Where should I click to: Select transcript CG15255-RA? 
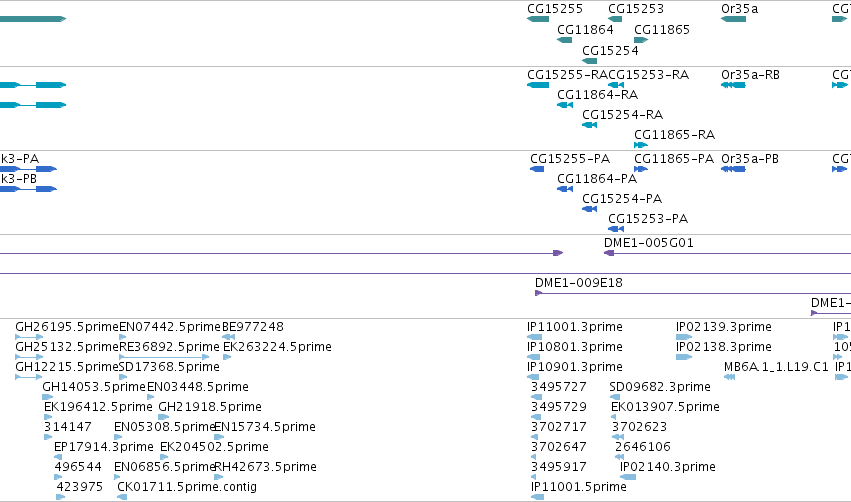click(538, 85)
